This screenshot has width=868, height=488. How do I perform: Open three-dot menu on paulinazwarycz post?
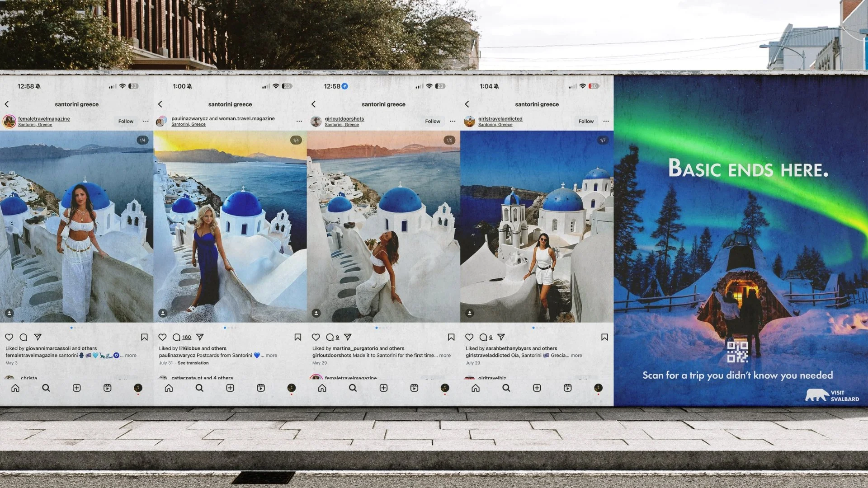(299, 121)
